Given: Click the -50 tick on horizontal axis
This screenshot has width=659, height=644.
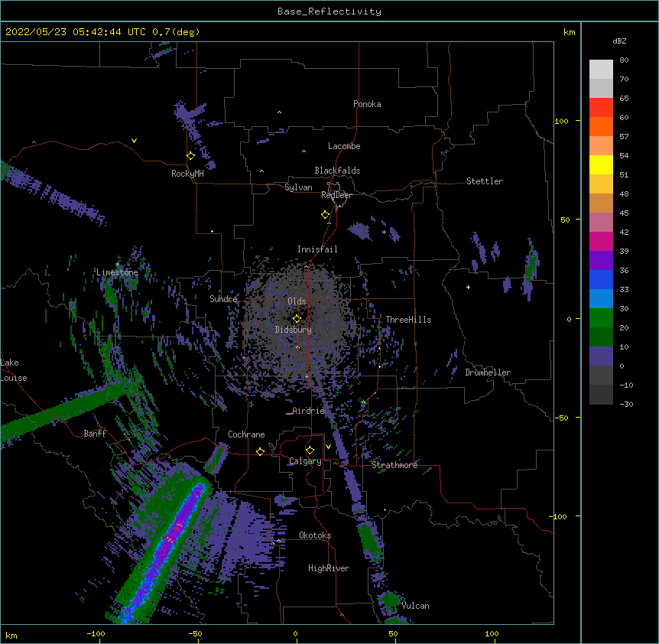Looking at the screenshot, I should coord(195,633).
